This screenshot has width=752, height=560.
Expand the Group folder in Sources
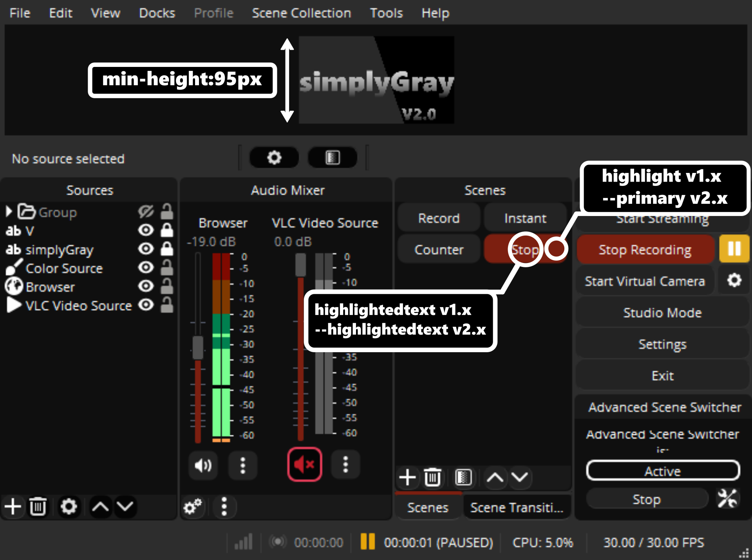click(x=9, y=212)
